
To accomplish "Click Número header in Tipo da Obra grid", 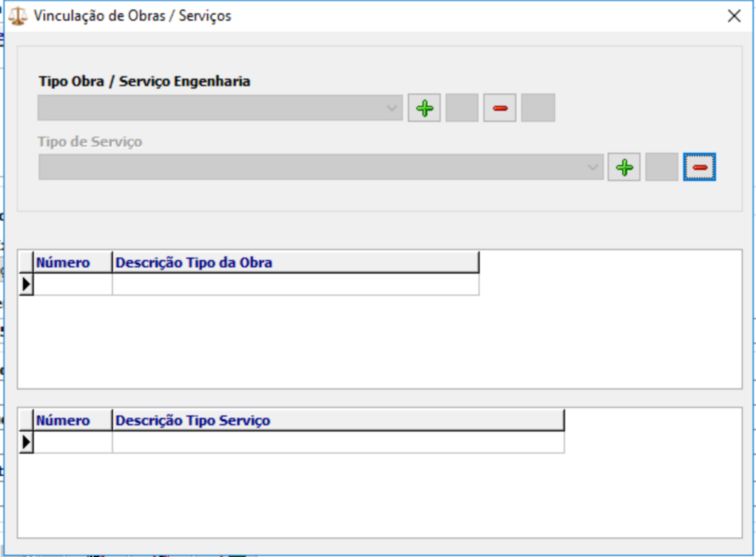I will (73, 262).
